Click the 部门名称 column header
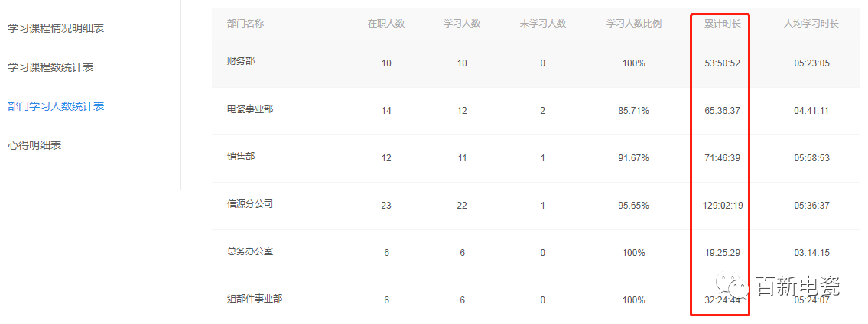This screenshot has width=868, height=324. pos(245,24)
